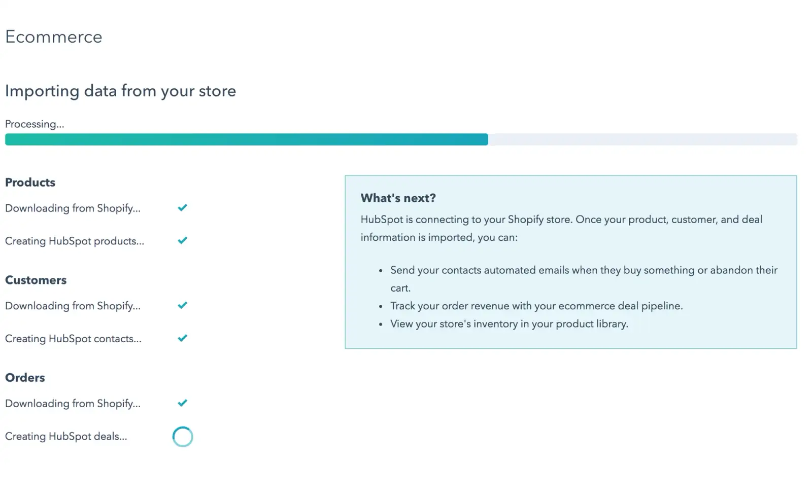
Task: Click checkmark beside Customers Downloading from Shopify
Action: [x=183, y=306]
